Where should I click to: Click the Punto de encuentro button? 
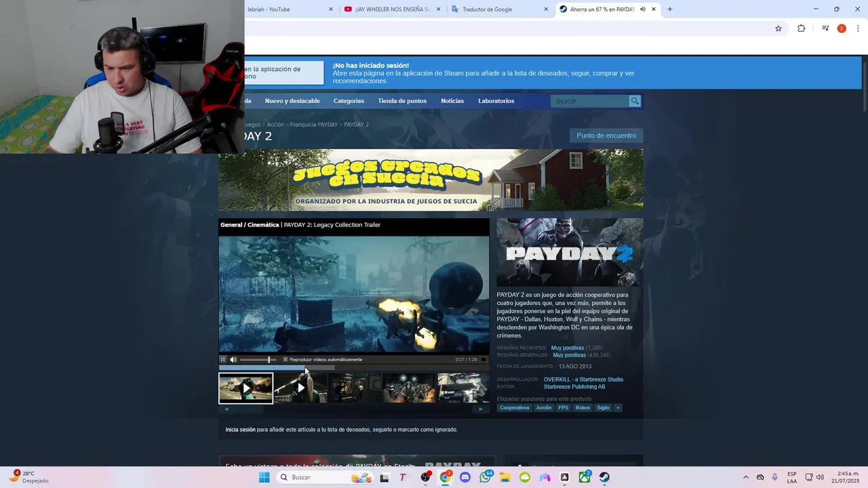point(606,136)
